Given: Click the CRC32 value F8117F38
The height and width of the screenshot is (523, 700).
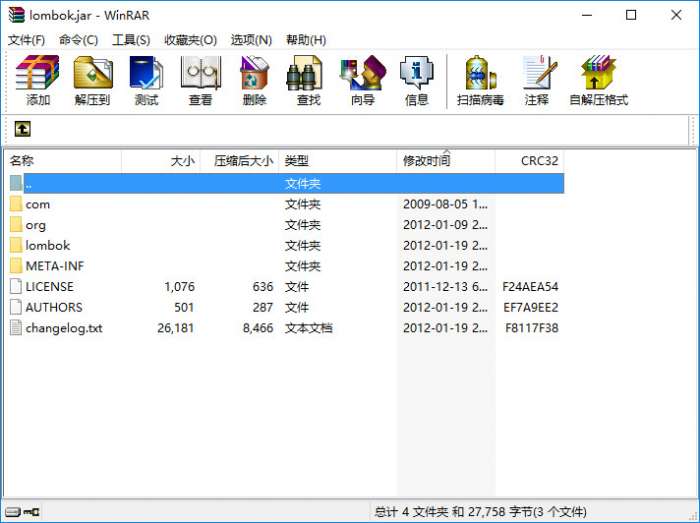Looking at the screenshot, I should click(x=532, y=328).
